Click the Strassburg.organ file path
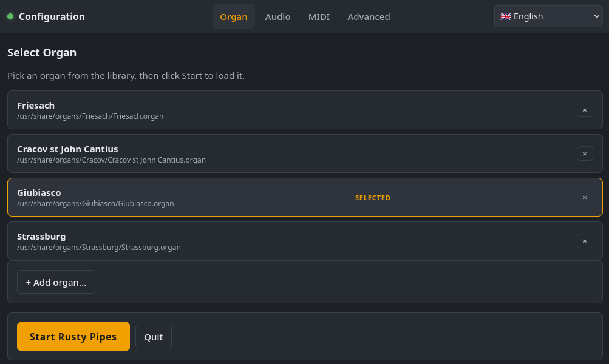609x364 pixels. click(98, 247)
